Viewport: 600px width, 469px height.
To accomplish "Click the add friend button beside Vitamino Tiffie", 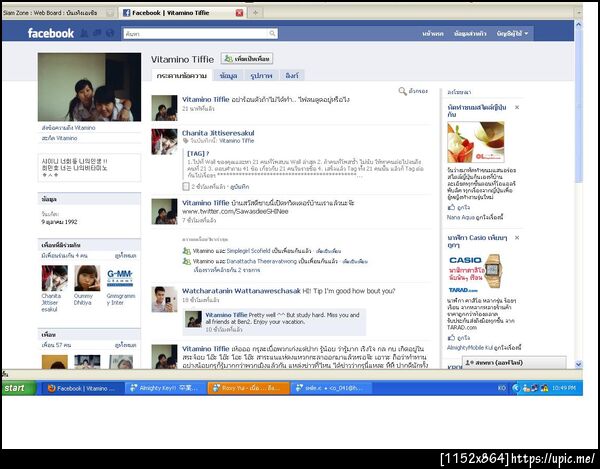I will click(x=247, y=59).
